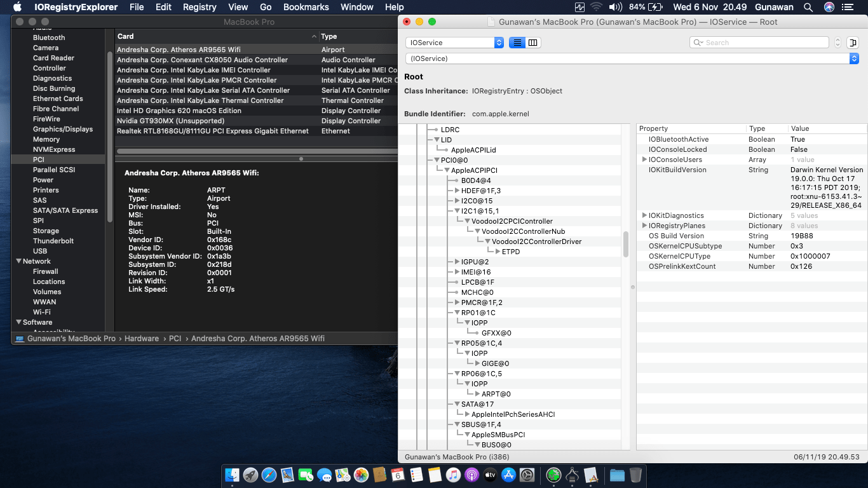Image resolution: width=868 pixels, height=488 pixels.
Task: Switch to list view in IORegistryExplorer
Action: click(517, 43)
